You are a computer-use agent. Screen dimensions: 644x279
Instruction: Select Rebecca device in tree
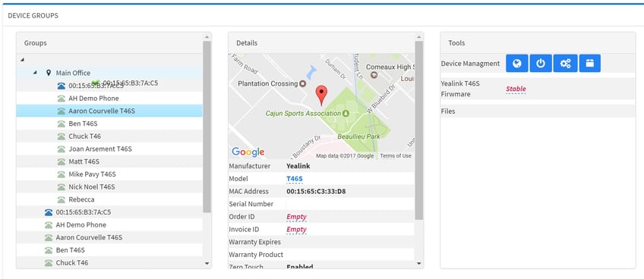coord(81,200)
